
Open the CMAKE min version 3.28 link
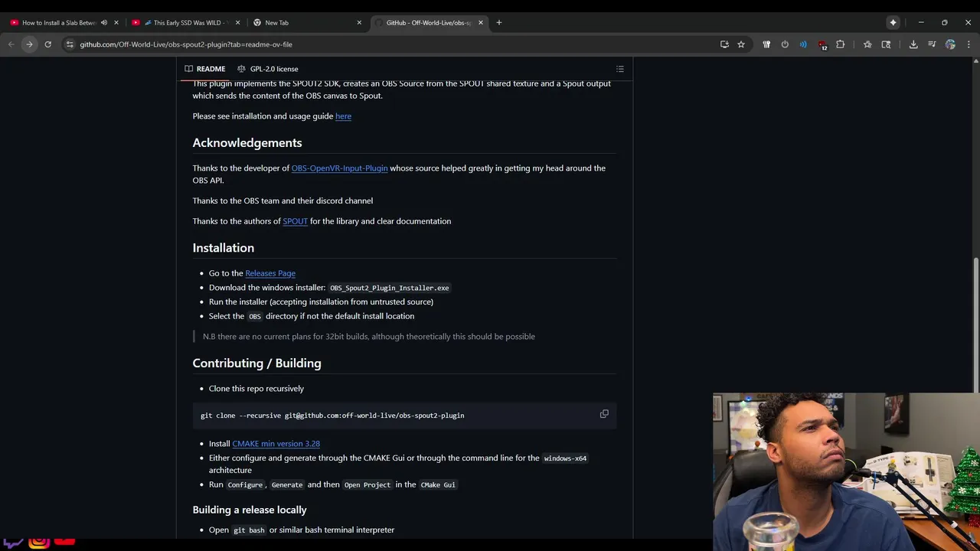[x=276, y=444]
